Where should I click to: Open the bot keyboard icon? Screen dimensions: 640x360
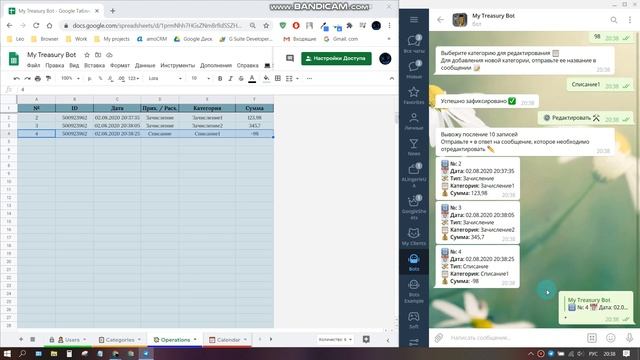(592, 338)
